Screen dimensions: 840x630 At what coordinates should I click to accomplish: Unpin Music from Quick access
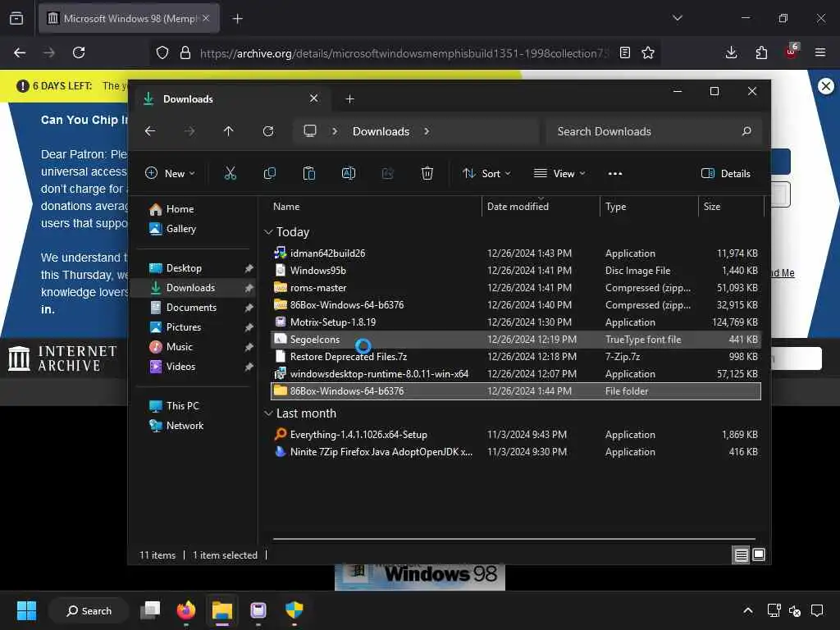point(249,347)
